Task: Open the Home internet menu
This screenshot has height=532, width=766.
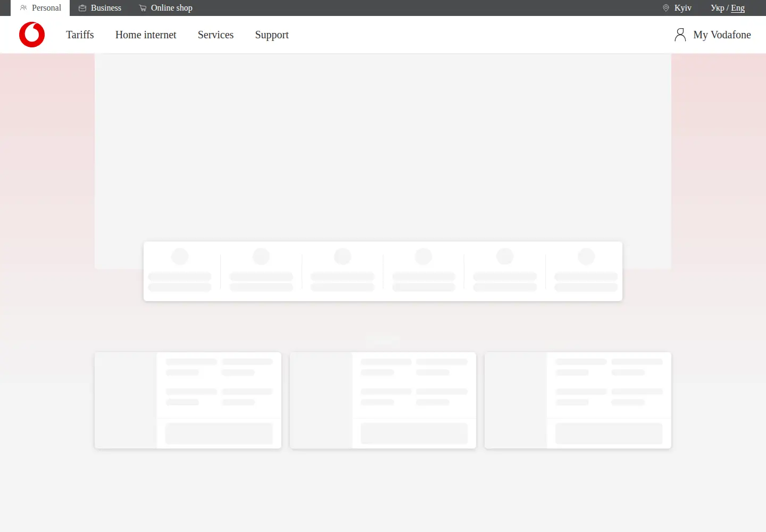Action: [146, 35]
